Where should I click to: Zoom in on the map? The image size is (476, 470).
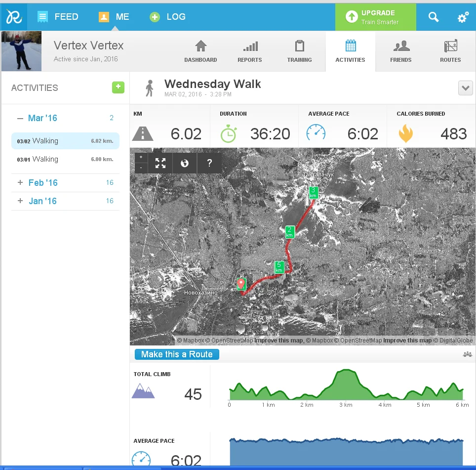click(141, 157)
